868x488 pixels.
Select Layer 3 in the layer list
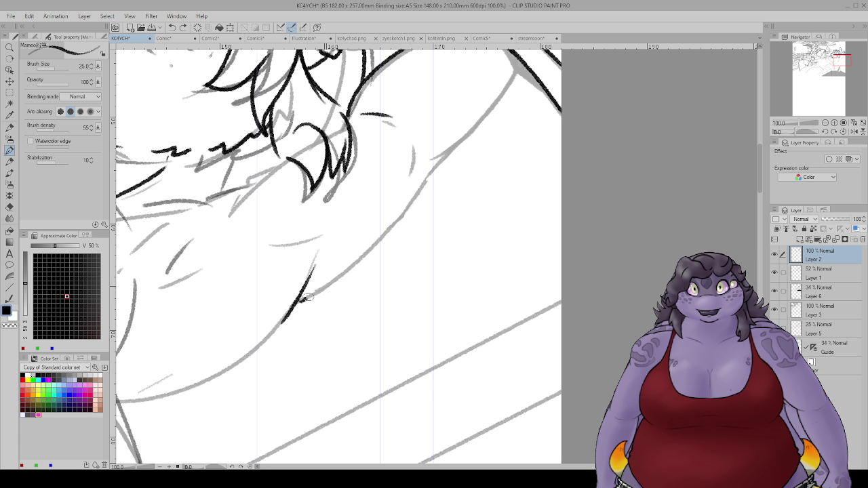coord(827,310)
